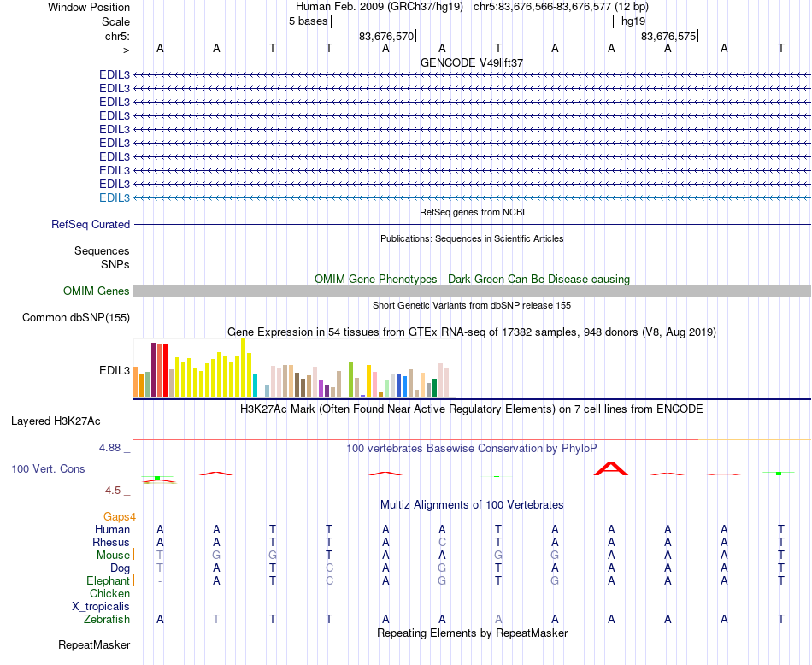Click the SNPs label under Sequences
Viewport: 812px width, 665px height.
click(115, 264)
